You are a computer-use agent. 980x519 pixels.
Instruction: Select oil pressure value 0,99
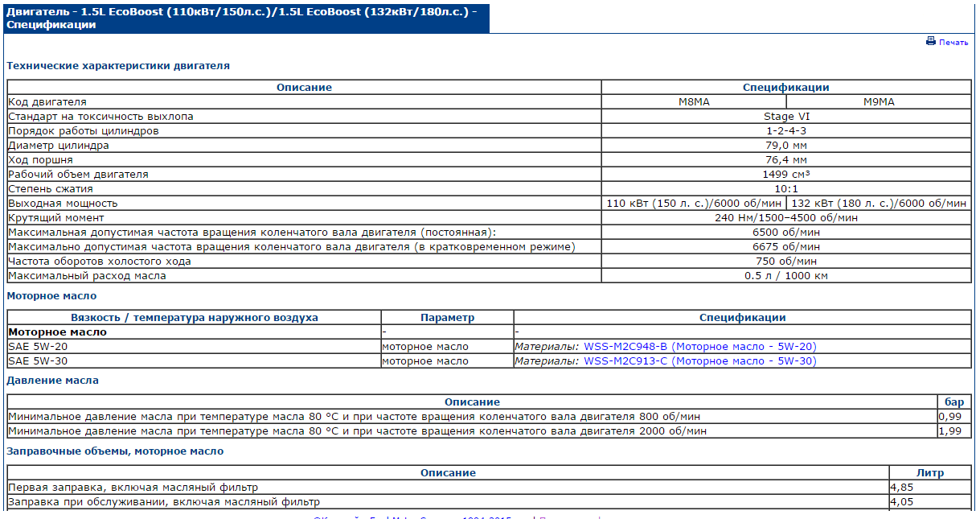(x=953, y=416)
